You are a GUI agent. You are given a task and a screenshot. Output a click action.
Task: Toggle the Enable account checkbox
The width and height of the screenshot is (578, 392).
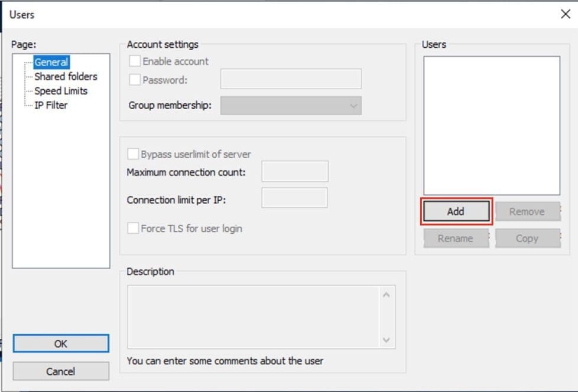point(135,61)
